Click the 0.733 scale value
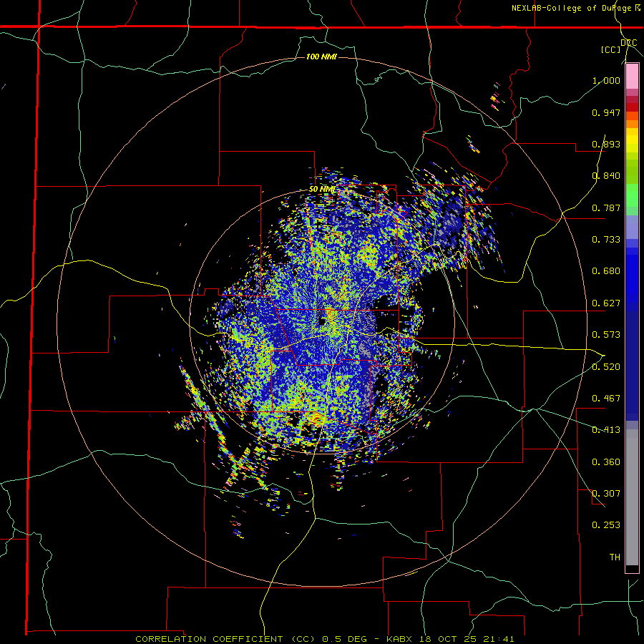 [606, 240]
